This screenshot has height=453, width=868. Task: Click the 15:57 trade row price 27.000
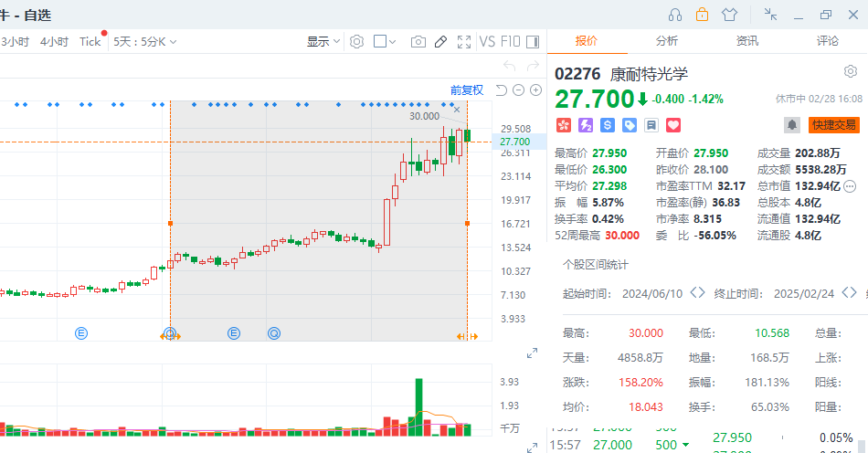tap(612, 445)
